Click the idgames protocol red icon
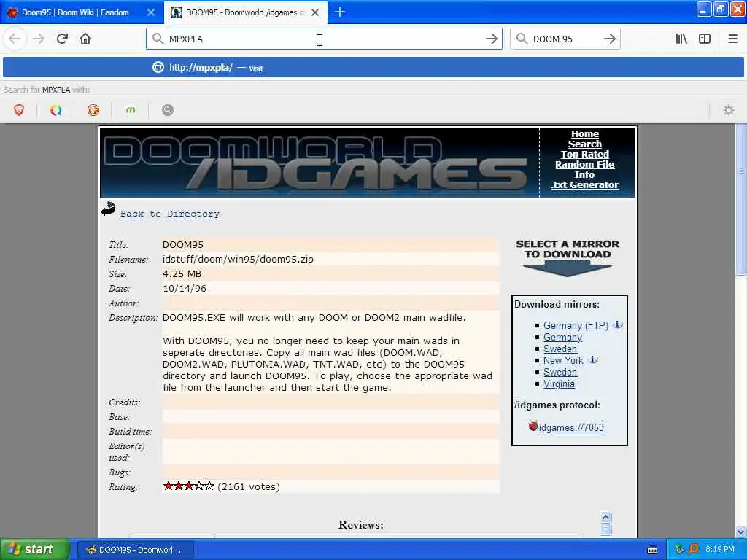 click(533, 426)
